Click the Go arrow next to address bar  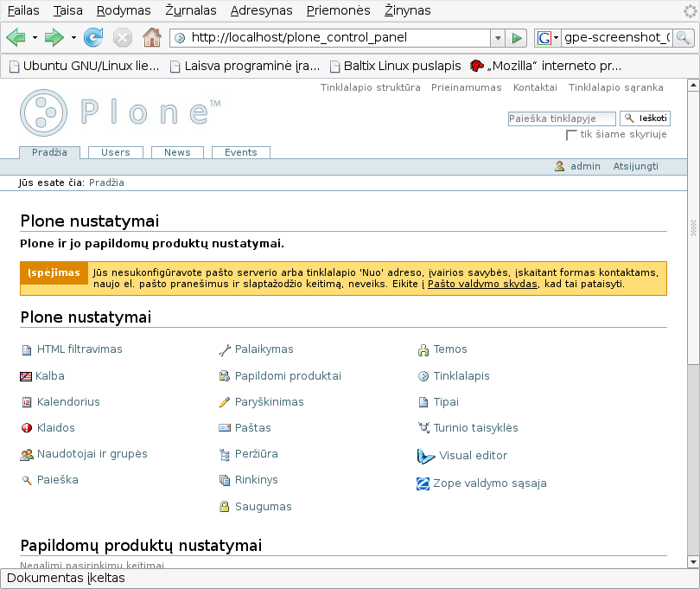[x=517, y=38]
